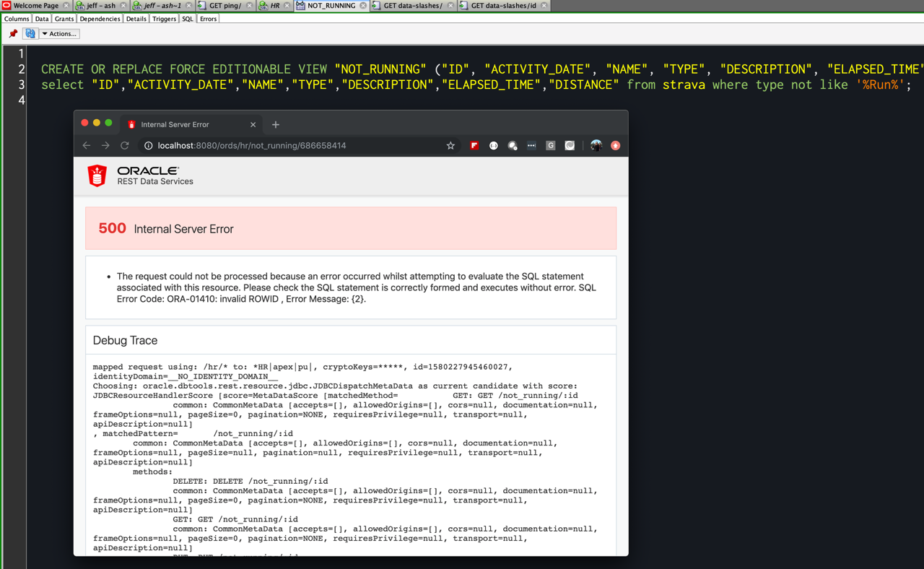
Task: Pin the NOT_RUNNING view editor with the pushpin icon
Action: 13,33
